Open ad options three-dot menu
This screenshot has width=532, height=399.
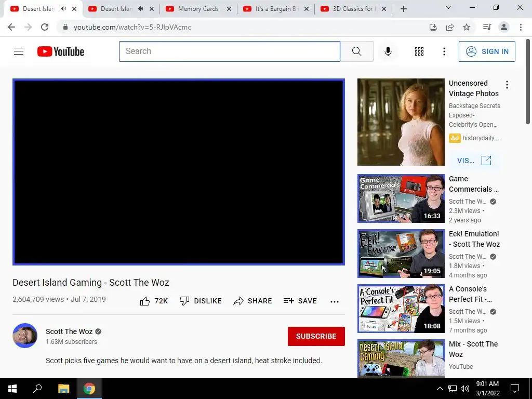point(507,85)
